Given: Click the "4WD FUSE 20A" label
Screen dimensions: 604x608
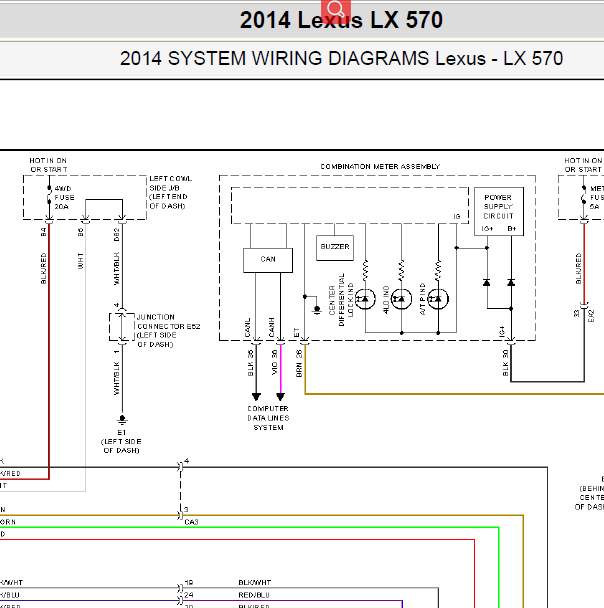Looking at the screenshot, I should [64, 198].
